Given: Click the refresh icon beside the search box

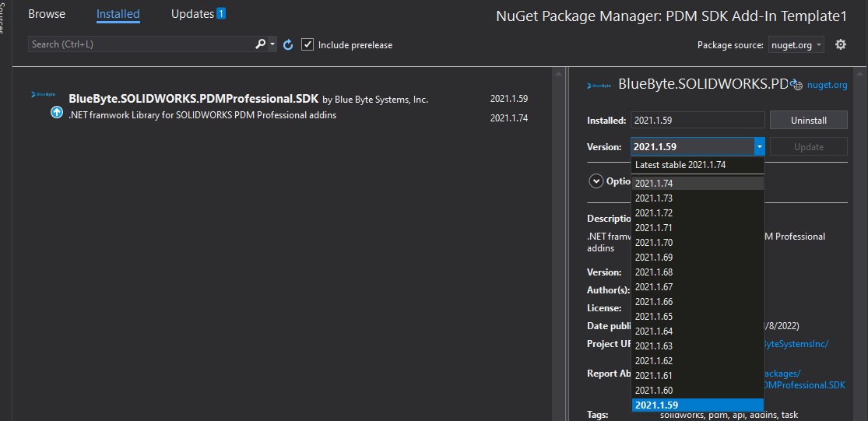Looking at the screenshot, I should [288, 45].
